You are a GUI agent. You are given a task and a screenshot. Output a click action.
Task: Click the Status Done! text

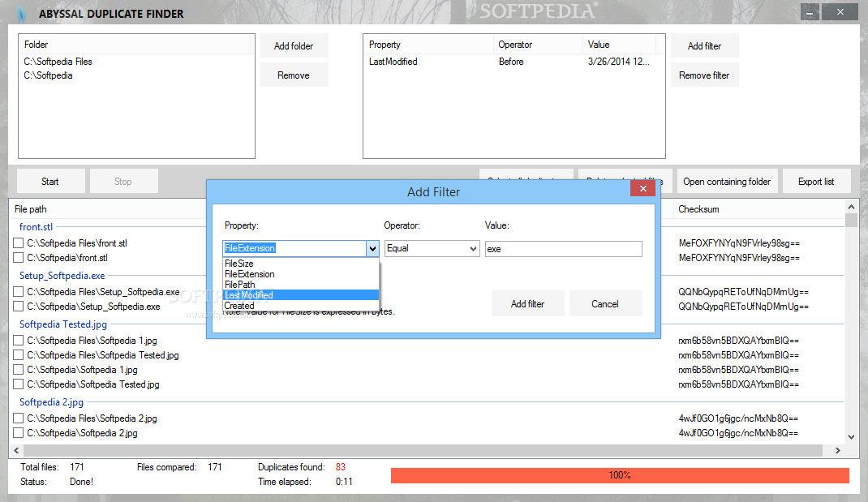click(x=81, y=482)
